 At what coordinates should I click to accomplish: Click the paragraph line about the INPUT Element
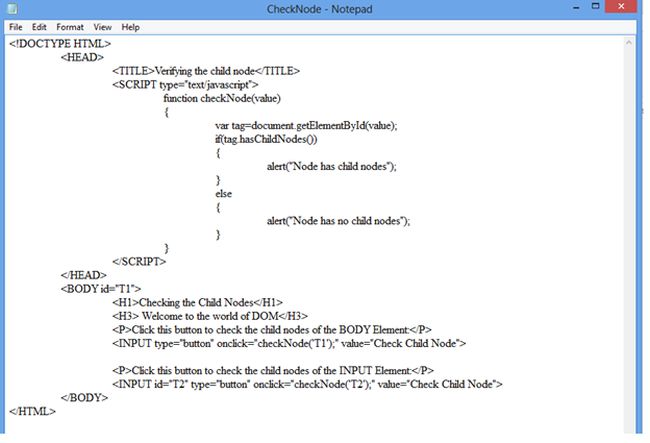coord(273,370)
